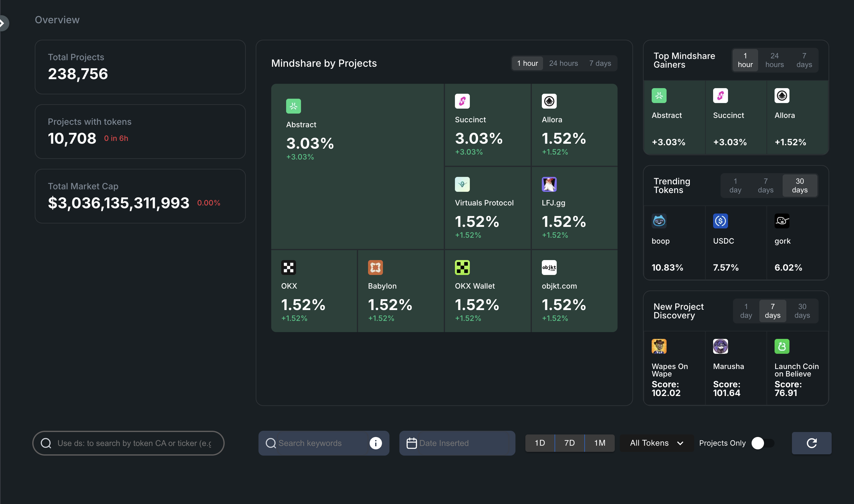
Task: Click the '0 in 6h' red label
Action: tap(116, 138)
